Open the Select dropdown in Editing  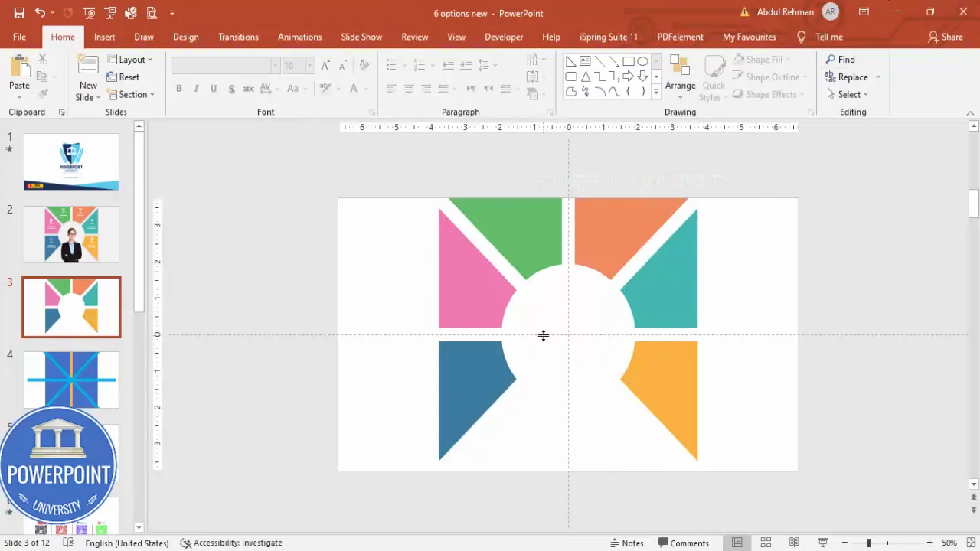[847, 94]
